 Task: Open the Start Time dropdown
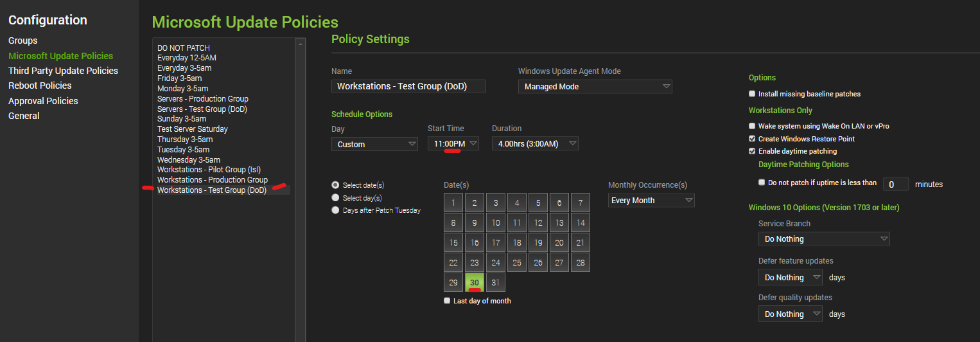point(453,143)
